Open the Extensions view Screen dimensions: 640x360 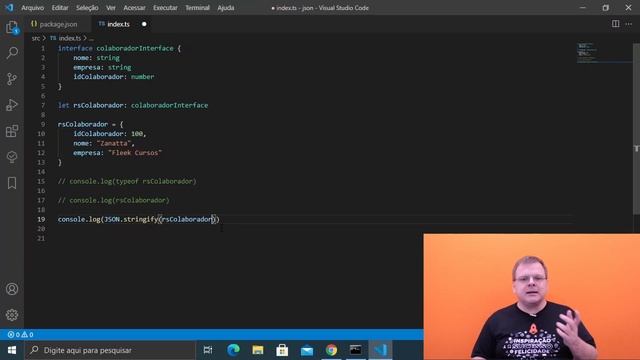(12, 131)
